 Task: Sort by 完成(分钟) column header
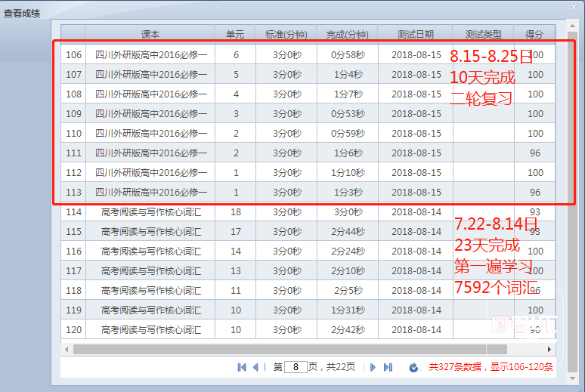tap(348, 34)
